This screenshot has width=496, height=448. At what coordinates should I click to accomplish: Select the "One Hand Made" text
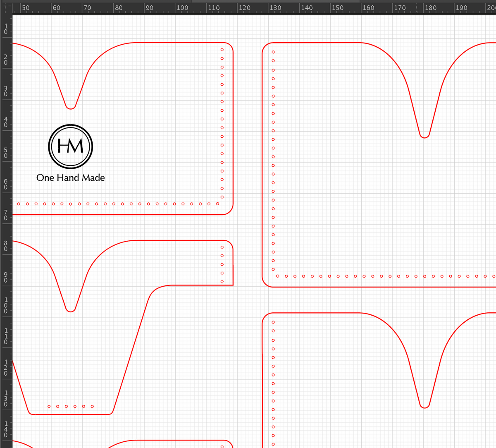click(x=71, y=178)
